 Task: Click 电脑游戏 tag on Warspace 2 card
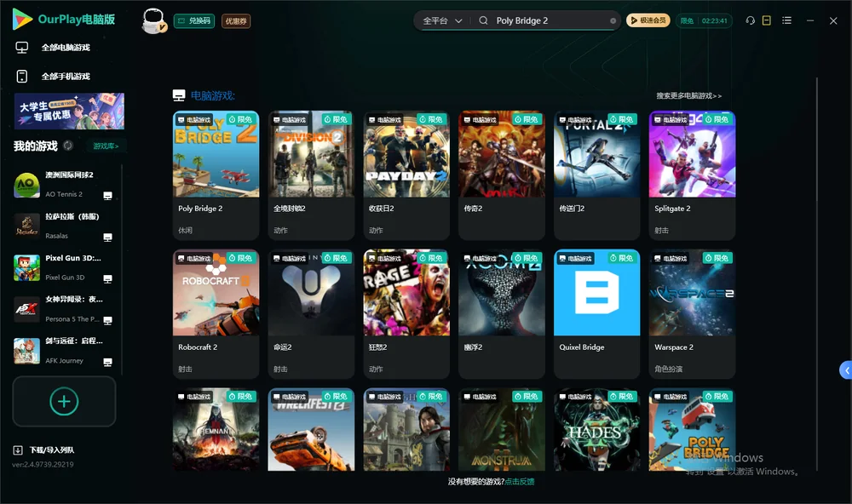[671, 259]
